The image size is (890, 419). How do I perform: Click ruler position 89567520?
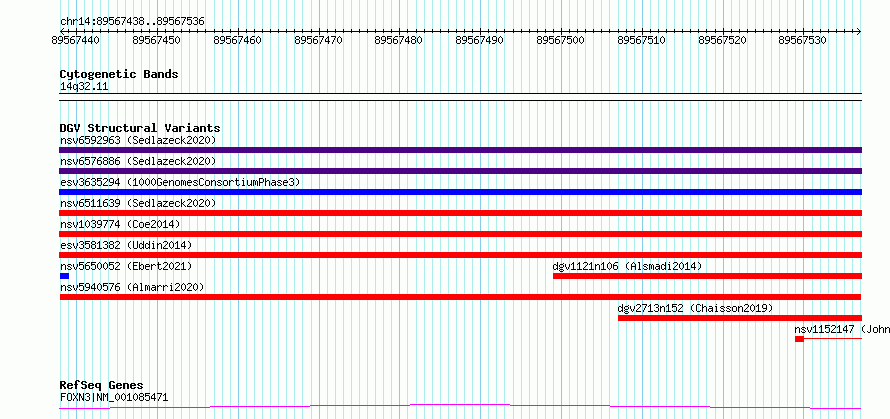point(723,40)
